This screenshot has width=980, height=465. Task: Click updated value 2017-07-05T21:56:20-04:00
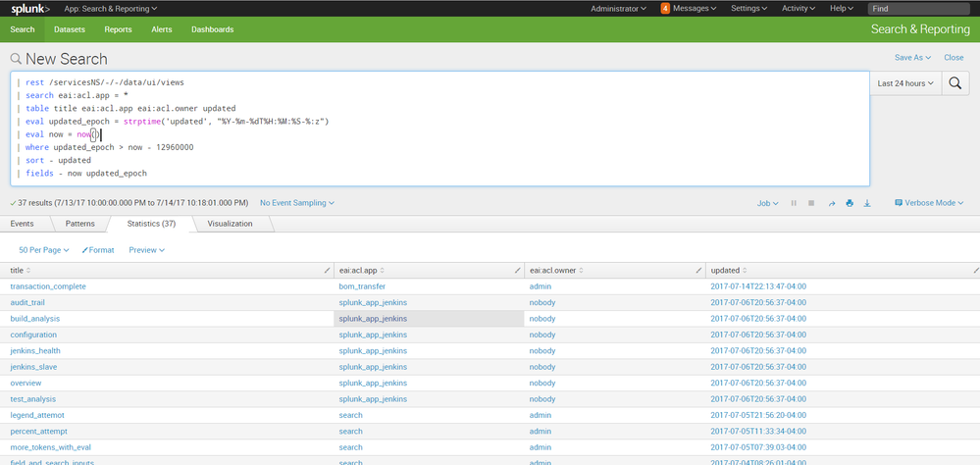pyautogui.click(x=758, y=415)
